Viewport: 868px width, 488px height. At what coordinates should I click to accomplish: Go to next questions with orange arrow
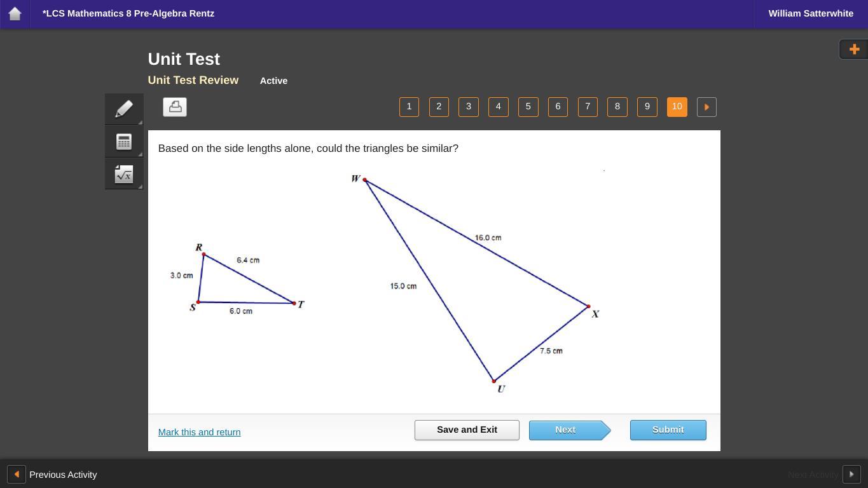tap(706, 107)
